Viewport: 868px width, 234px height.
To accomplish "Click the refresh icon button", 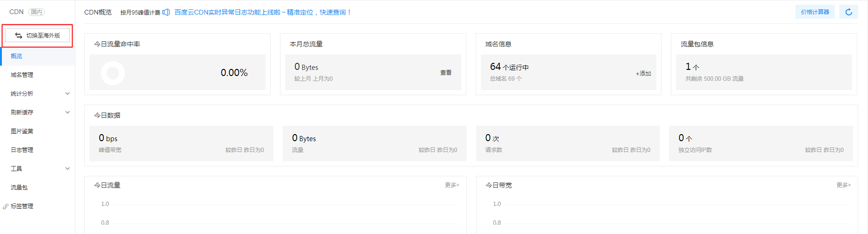I will point(848,12).
